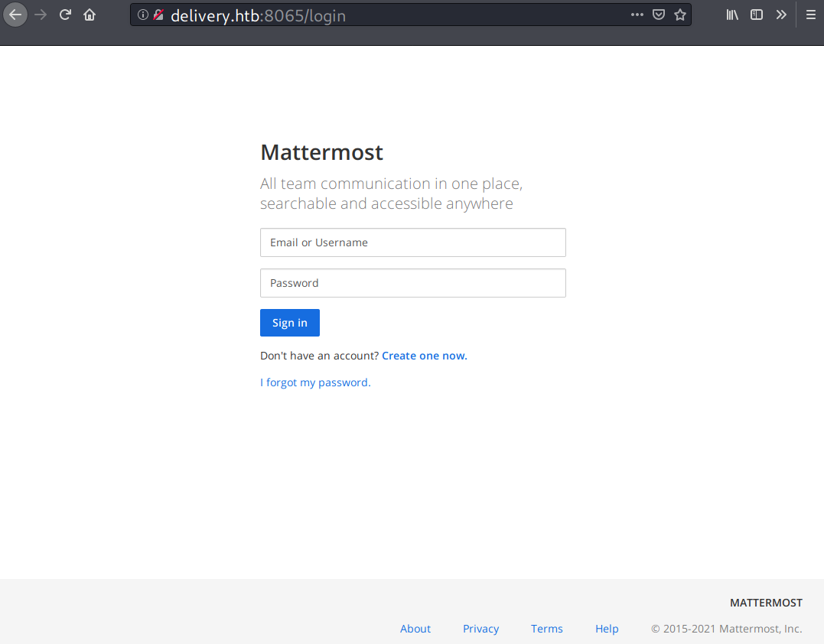This screenshot has width=824, height=644.
Task: Expand the toolbar overflow chevron
Action: [x=780, y=15]
